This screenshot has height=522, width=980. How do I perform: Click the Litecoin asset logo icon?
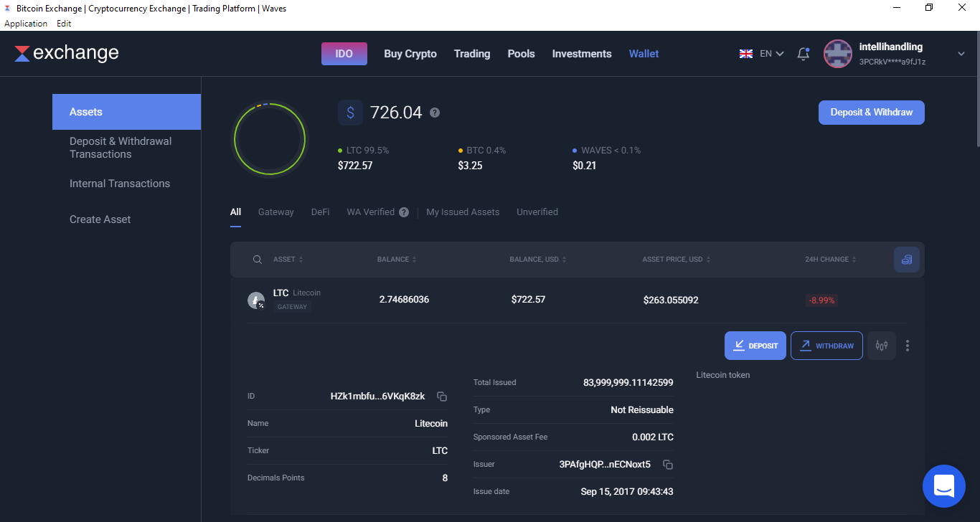(x=256, y=300)
